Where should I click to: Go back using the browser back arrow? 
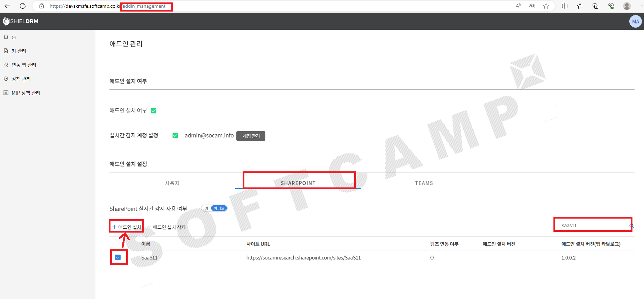pos(7,6)
